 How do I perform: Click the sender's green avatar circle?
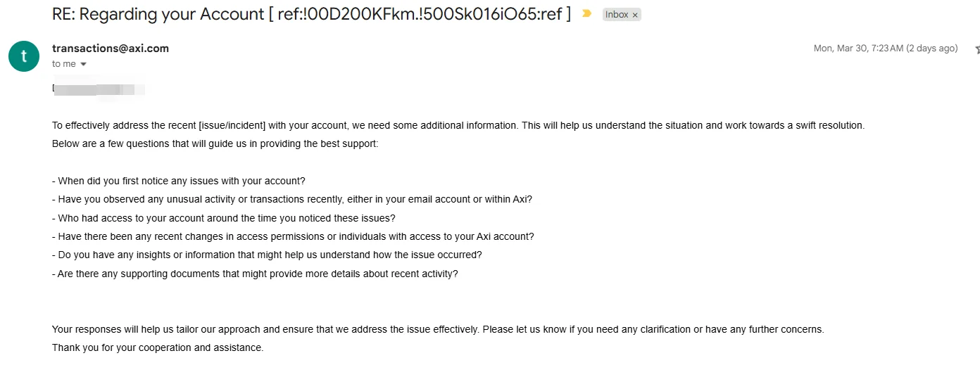coord(24,56)
